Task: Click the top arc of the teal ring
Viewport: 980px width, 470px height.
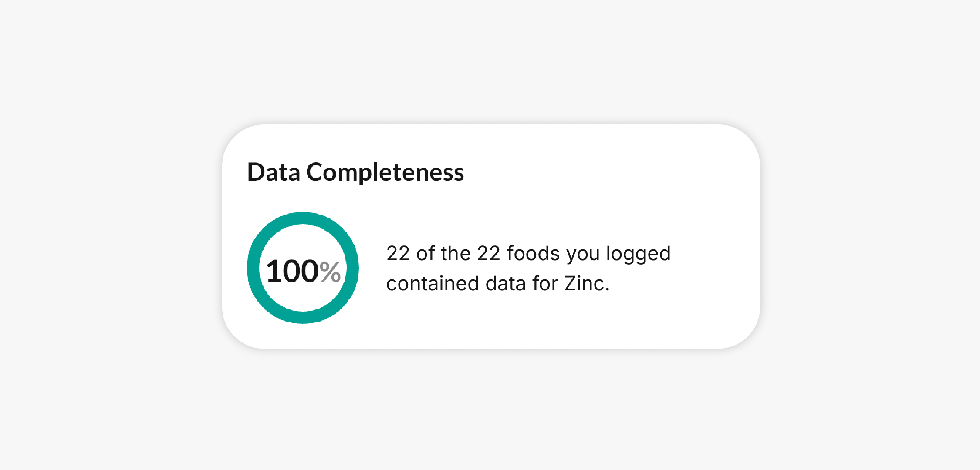Action: tap(303, 218)
